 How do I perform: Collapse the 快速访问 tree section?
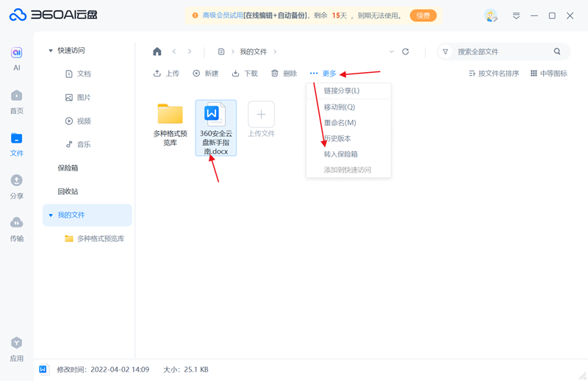coord(51,50)
